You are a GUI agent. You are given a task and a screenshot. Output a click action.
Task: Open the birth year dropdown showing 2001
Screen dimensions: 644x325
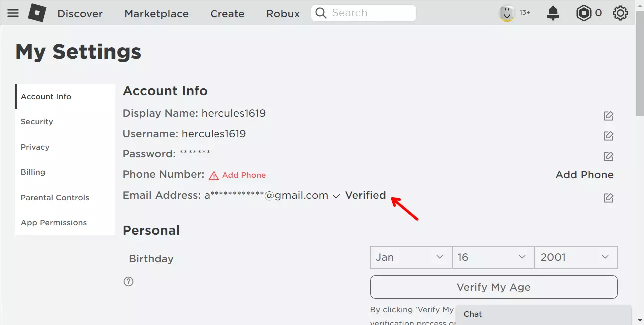point(576,257)
